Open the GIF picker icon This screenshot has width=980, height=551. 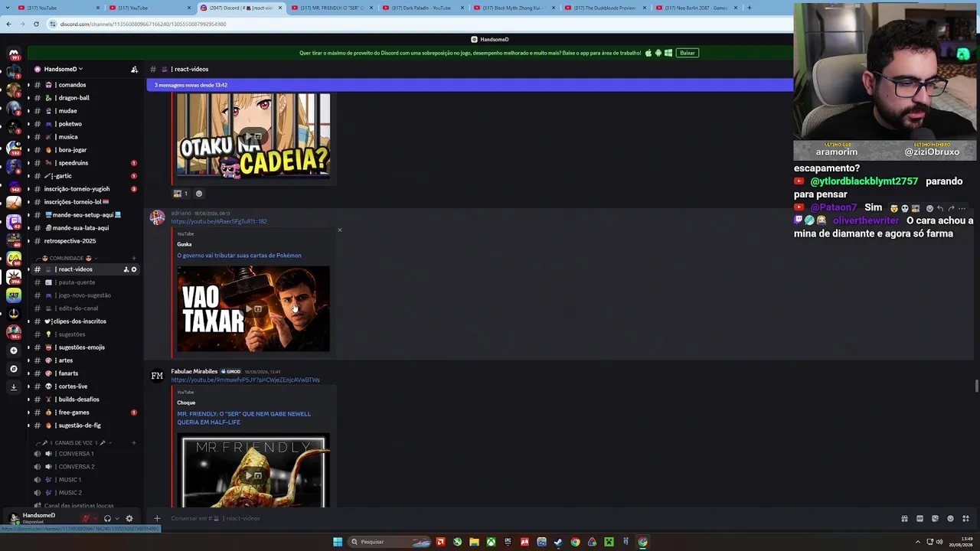pos(920,518)
